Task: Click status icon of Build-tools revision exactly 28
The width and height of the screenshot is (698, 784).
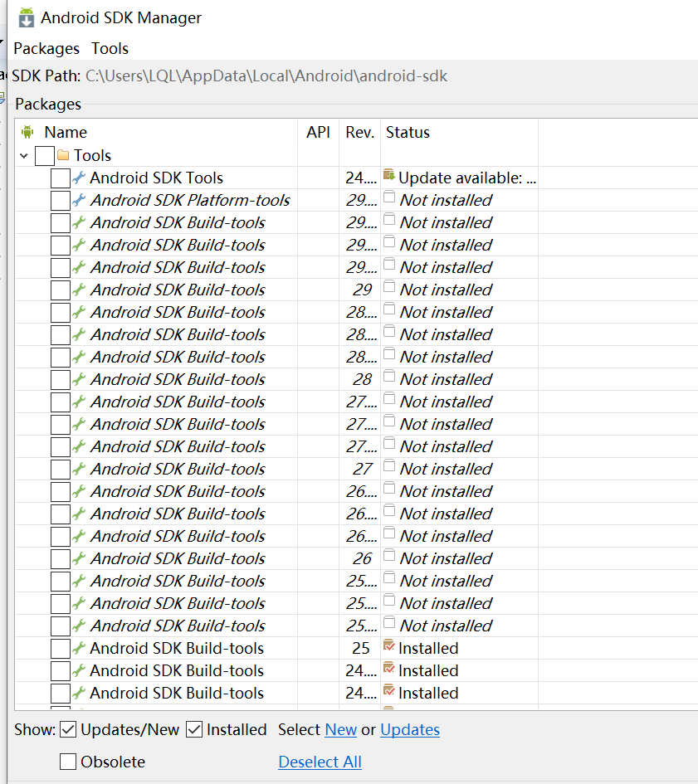Action: coord(389,376)
